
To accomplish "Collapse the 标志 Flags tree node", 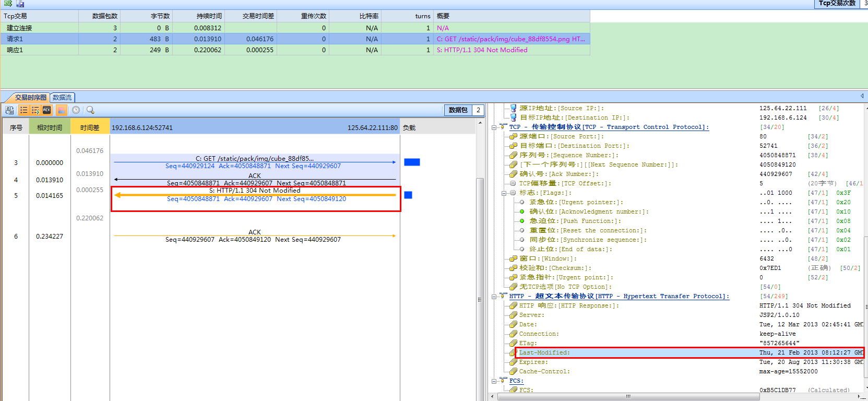I will [x=504, y=193].
